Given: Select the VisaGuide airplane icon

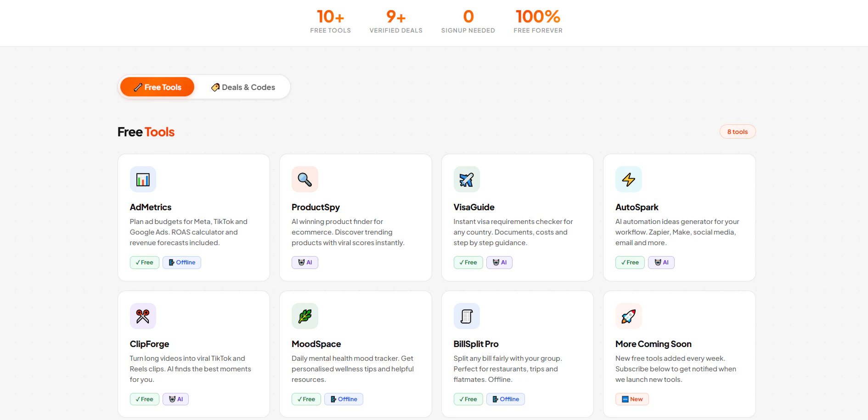Looking at the screenshot, I should [x=467, y=179].
